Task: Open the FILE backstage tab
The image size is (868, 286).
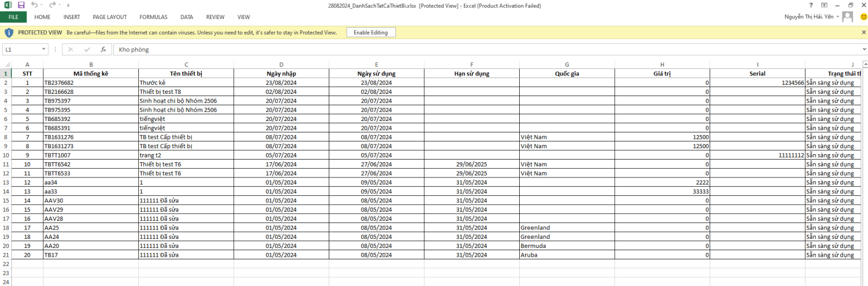Action: pos(14,17)
